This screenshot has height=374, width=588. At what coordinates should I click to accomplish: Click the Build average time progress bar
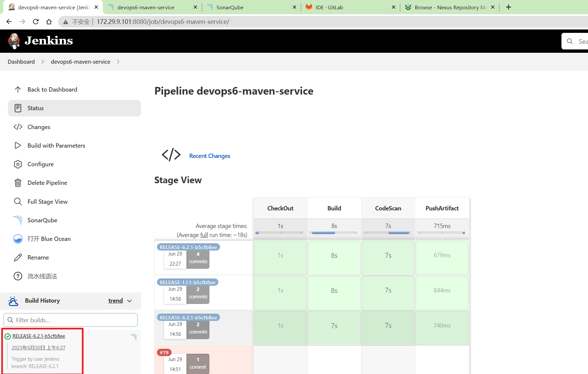point(333,233)
